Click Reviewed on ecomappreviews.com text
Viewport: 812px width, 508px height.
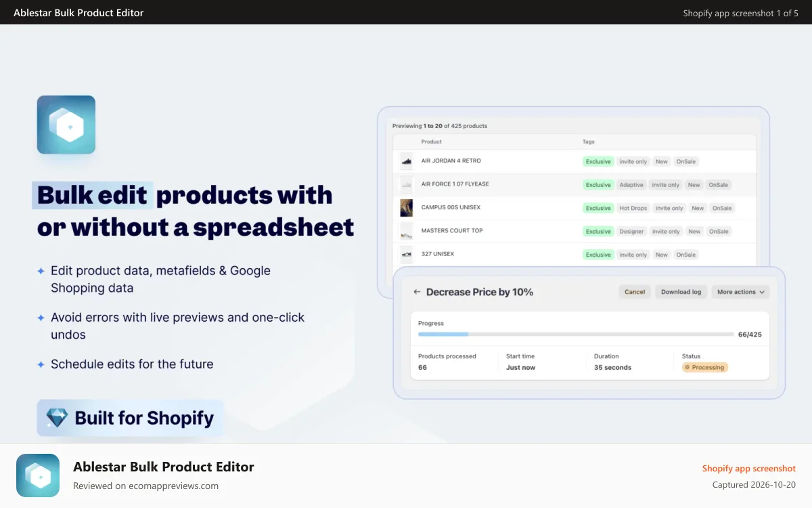click(145, 486)
